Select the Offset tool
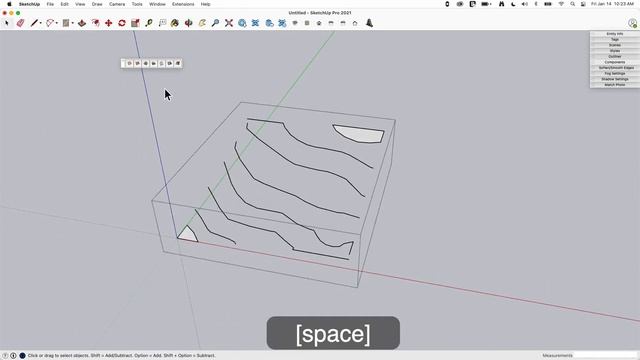This screenshot has height=360, width=640. tap(96, 23)
